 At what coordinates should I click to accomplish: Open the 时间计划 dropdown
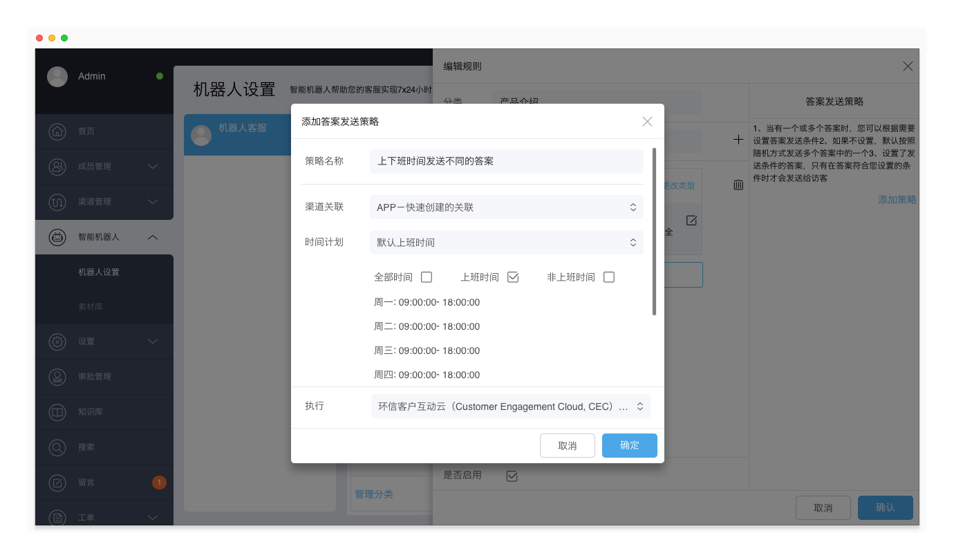coord(506,242)
